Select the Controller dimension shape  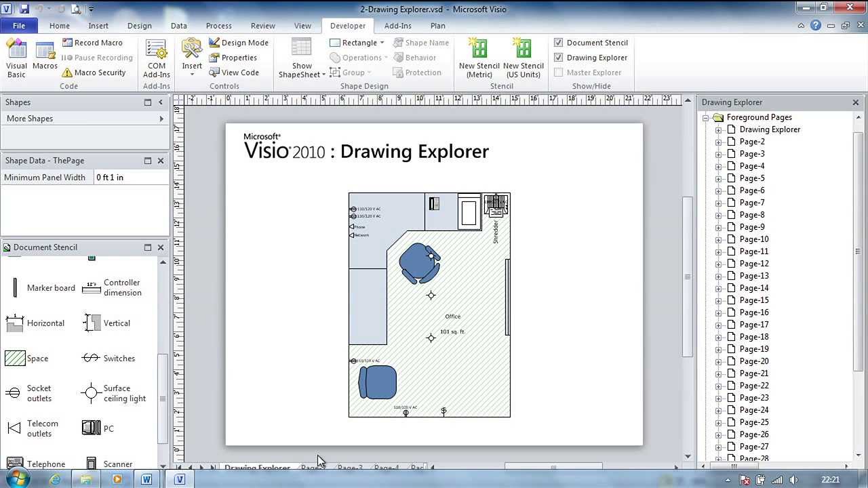click(113, 288)
